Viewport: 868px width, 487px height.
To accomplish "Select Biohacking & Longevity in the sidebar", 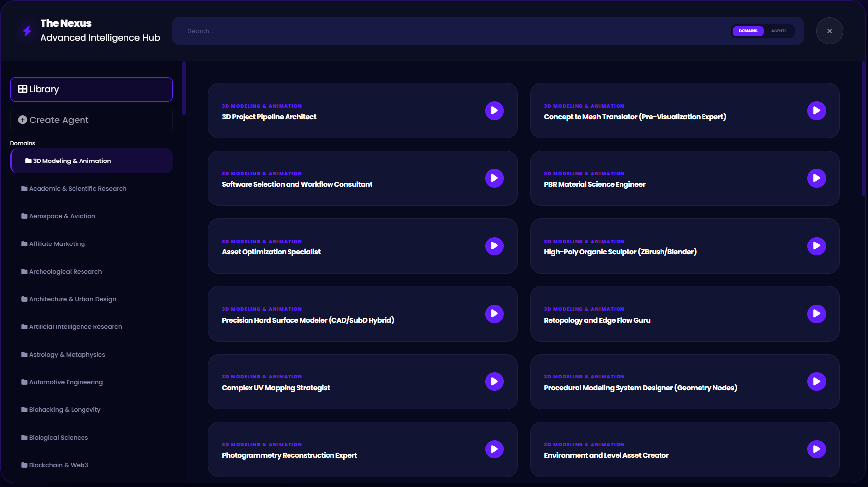I will pyautogui.click(x=64, y=409).
